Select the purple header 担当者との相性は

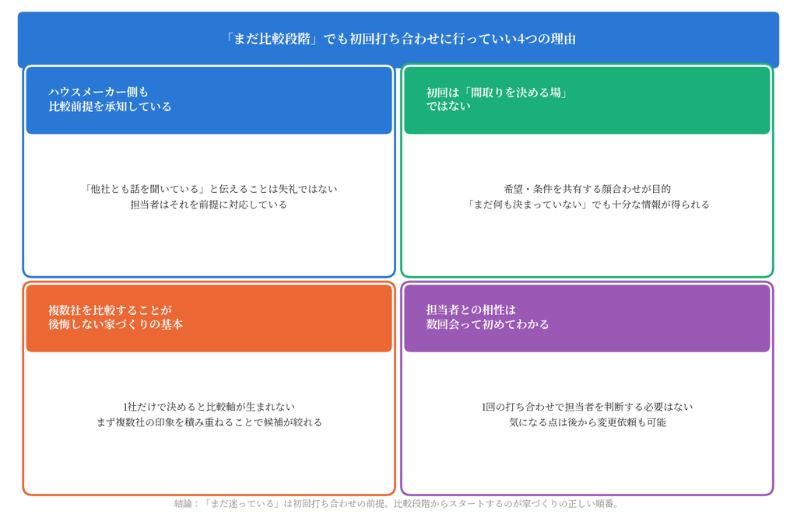point(587,318)
